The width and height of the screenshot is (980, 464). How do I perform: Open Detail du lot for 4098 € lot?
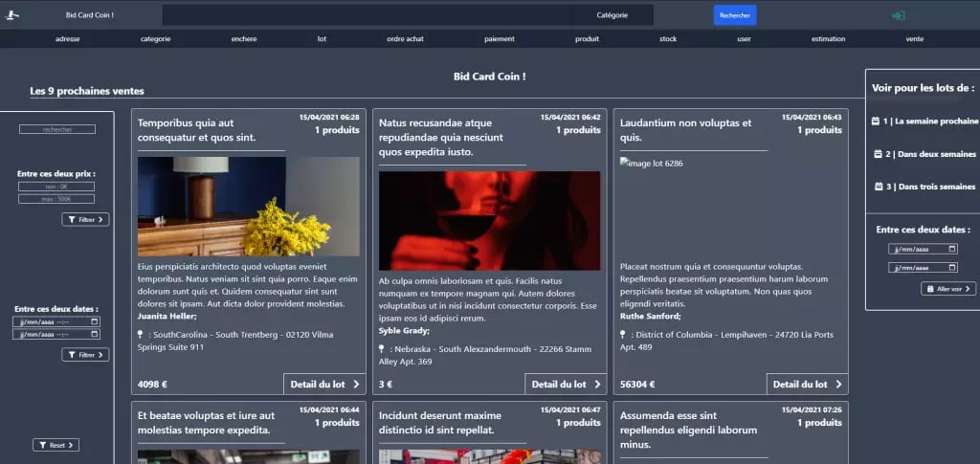tap(324, 384)
